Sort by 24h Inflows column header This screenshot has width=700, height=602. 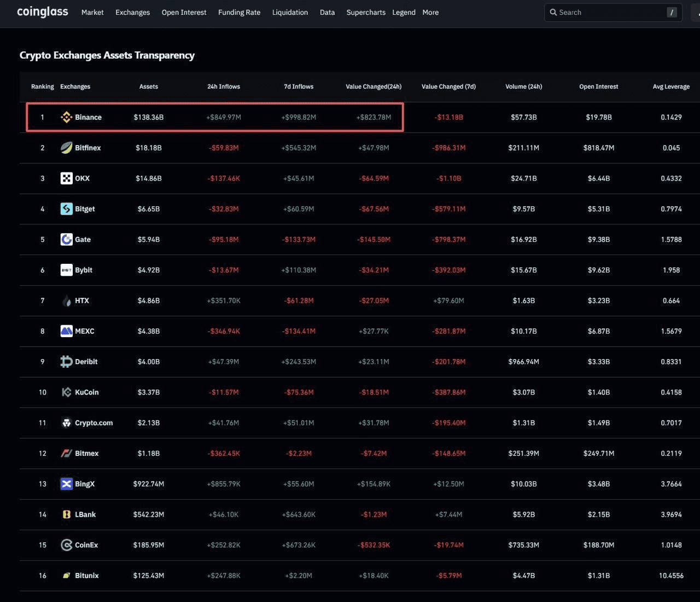(223, 86)
